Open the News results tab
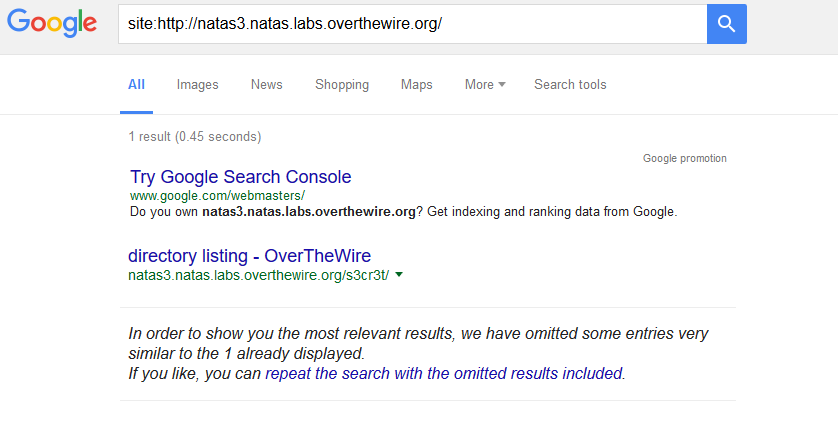Image resolution: width=838 pixels, height=425 pixels. pyautogui.click(x=267, y=84)
